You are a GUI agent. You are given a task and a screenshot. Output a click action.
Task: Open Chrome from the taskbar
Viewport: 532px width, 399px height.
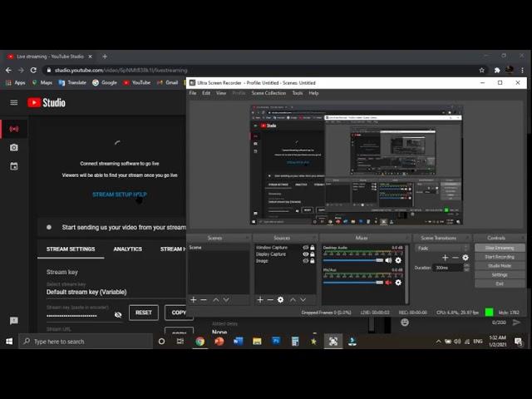point(199,342)
